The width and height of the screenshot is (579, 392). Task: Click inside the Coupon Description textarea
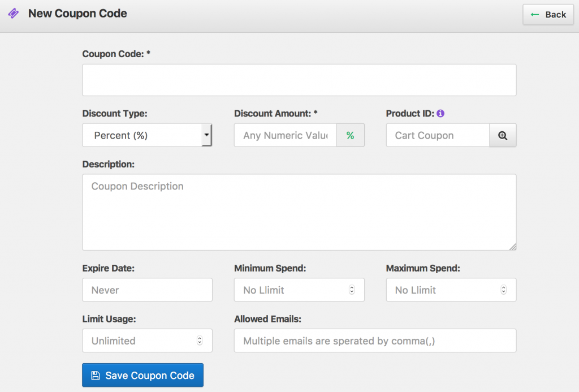(299, 212)
